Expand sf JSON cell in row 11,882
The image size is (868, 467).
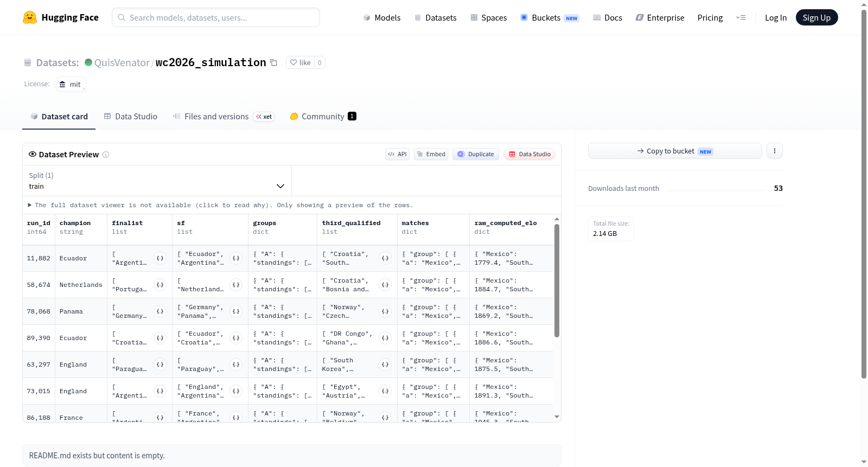(x=236, y=258)
